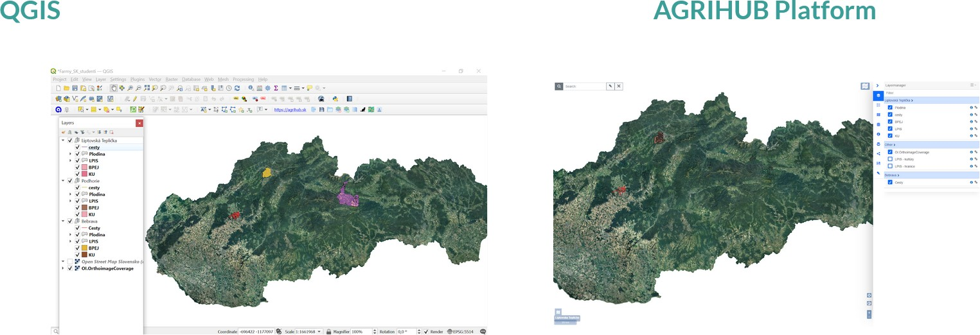Image resolution: width=980 pixels, height=335 pixels.
Task: Toggle OI.OrthoimageCoverage layer checkbox in QGIS
Action: point(69,268)
